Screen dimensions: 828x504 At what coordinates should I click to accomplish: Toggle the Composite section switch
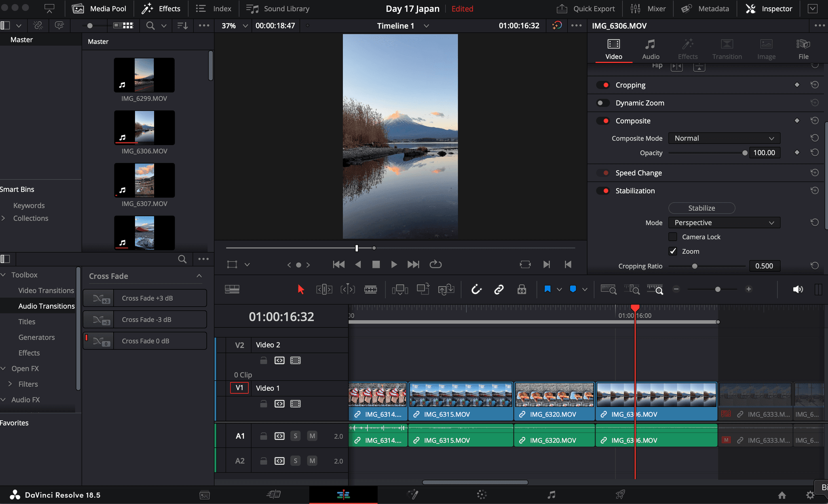pos(603,121)
